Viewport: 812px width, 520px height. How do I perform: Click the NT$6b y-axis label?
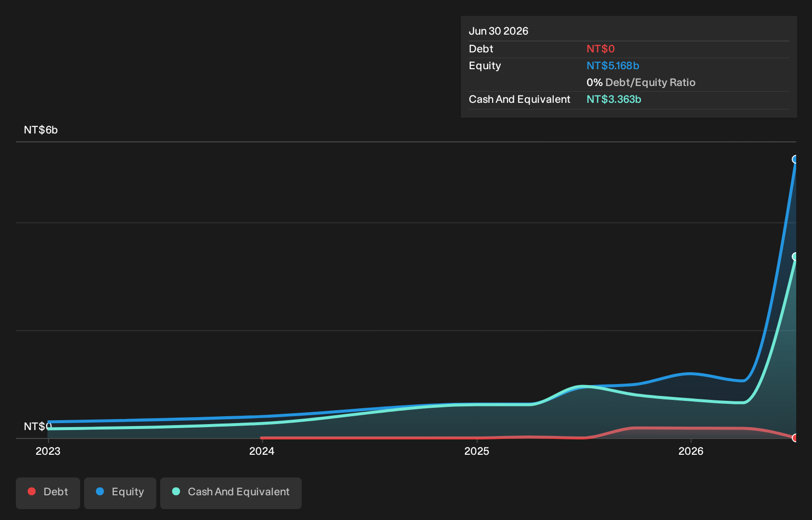[41, 130]
